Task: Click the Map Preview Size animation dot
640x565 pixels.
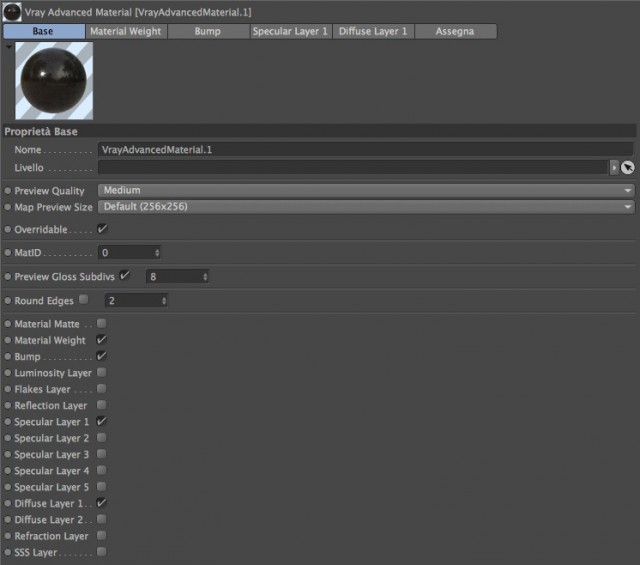Action: (8, 207)
